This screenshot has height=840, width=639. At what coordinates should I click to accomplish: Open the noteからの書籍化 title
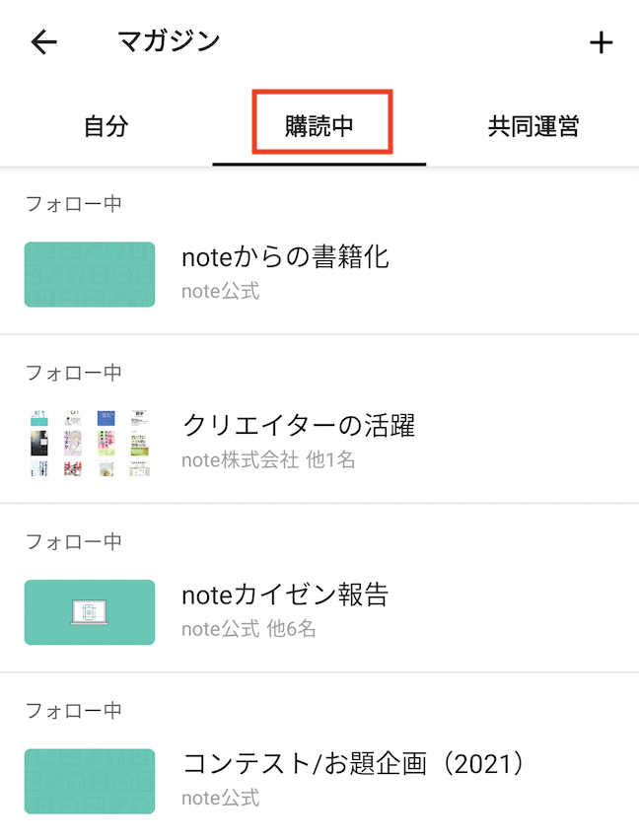tap(286, 257)
